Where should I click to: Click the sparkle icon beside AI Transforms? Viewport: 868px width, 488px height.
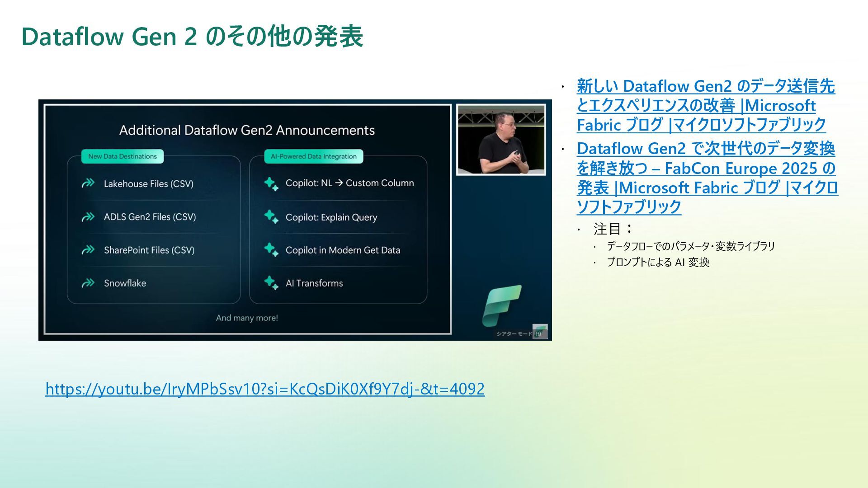[x=271, y=283]
